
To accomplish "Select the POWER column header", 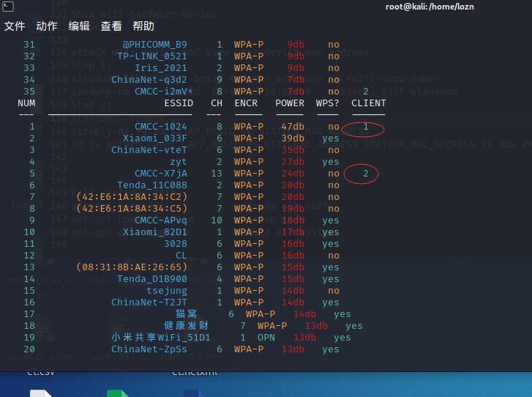I will (x=290, y=103).
